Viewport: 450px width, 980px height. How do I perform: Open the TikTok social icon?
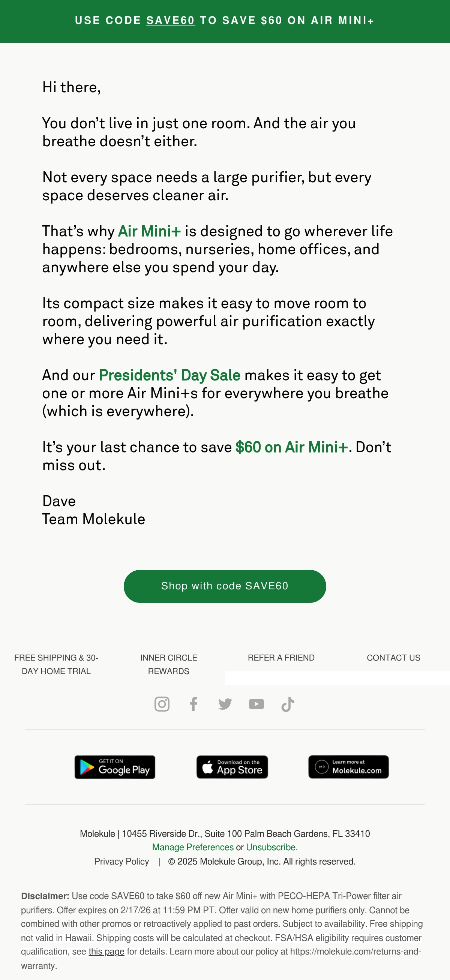coord(288,704)
